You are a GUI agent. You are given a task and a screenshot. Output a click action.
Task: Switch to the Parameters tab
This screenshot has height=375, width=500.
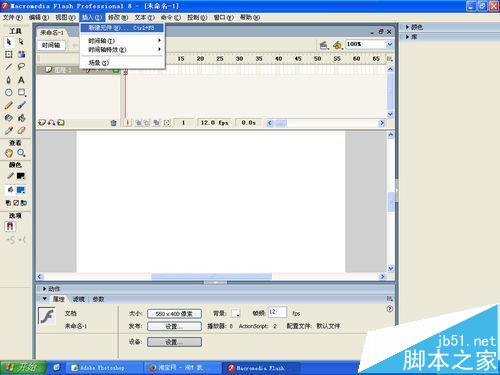click(98, 299)
